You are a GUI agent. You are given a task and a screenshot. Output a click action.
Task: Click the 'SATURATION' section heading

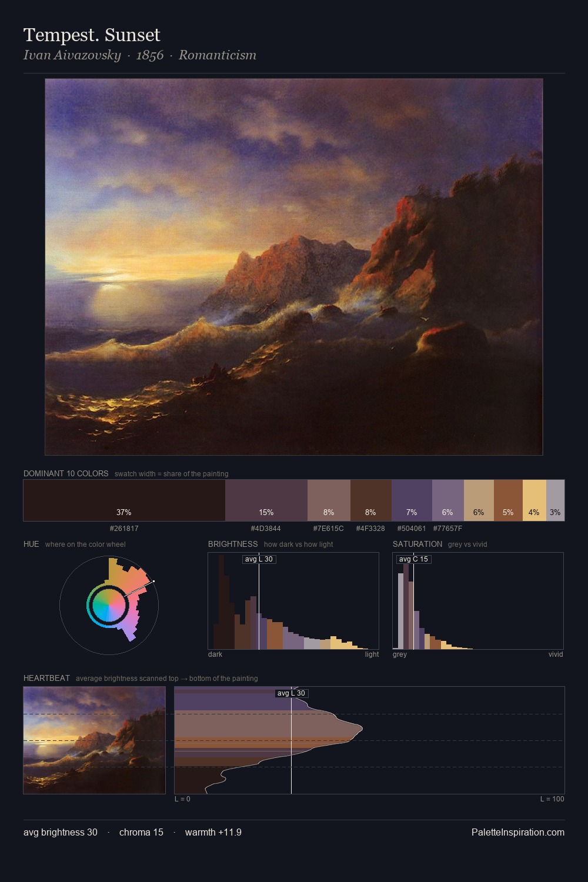417,544
